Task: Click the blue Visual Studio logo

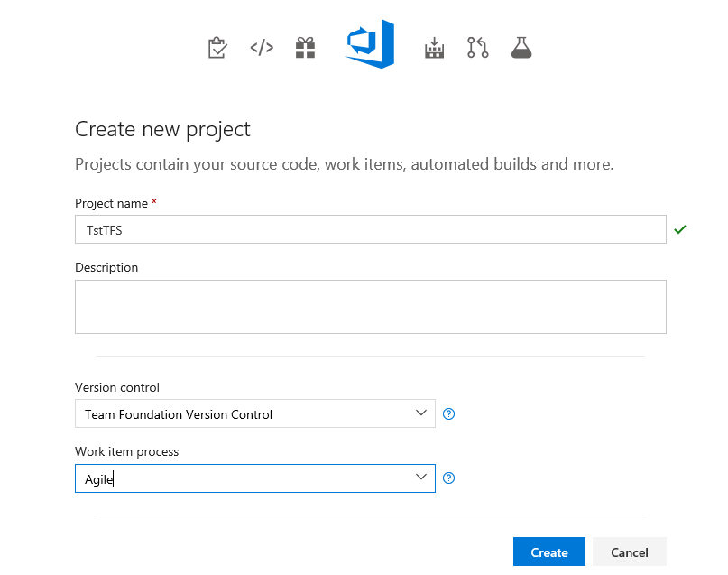Action: (x=369, y=43)
